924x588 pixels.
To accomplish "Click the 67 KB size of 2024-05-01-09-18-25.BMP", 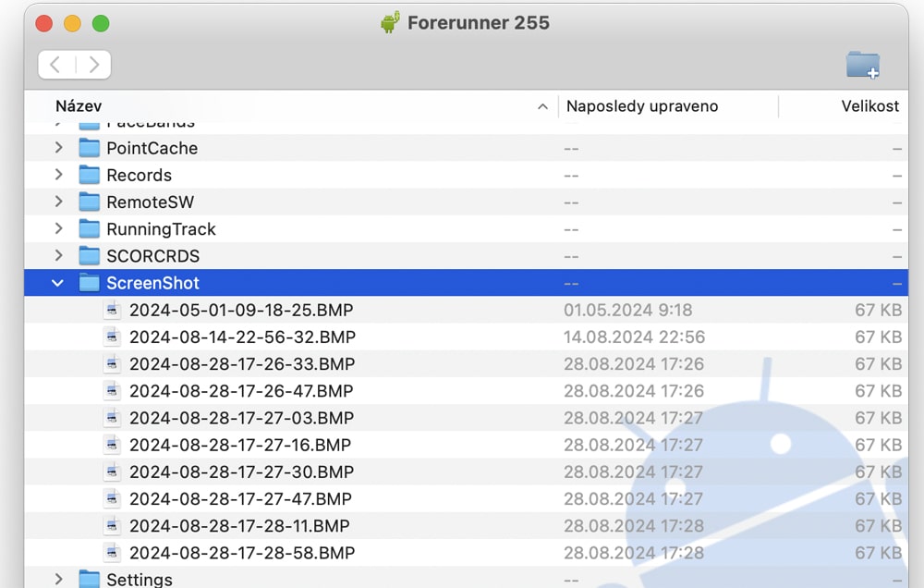I will tap(878, 311).
